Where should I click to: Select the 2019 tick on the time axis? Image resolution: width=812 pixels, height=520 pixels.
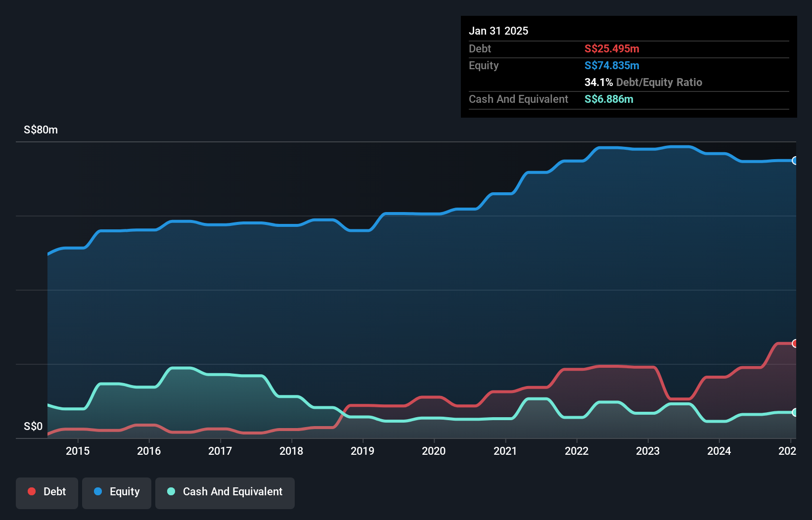[x=362, y=451]
